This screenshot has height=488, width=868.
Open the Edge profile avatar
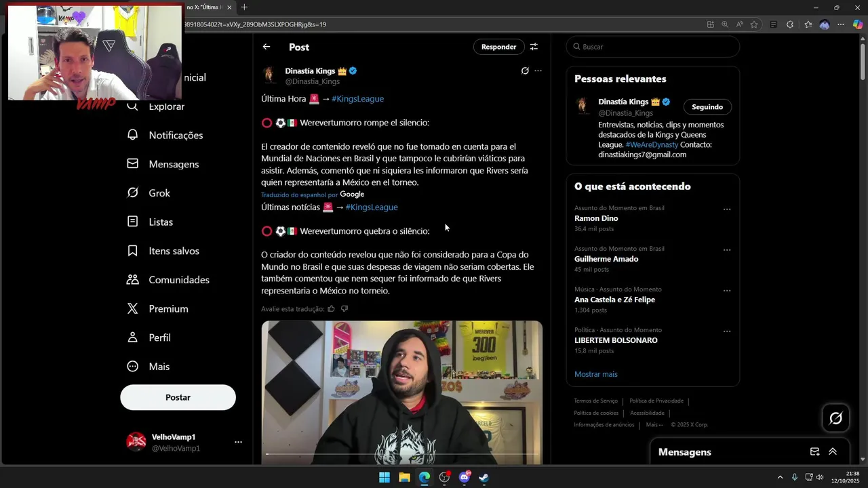point(825,24)
